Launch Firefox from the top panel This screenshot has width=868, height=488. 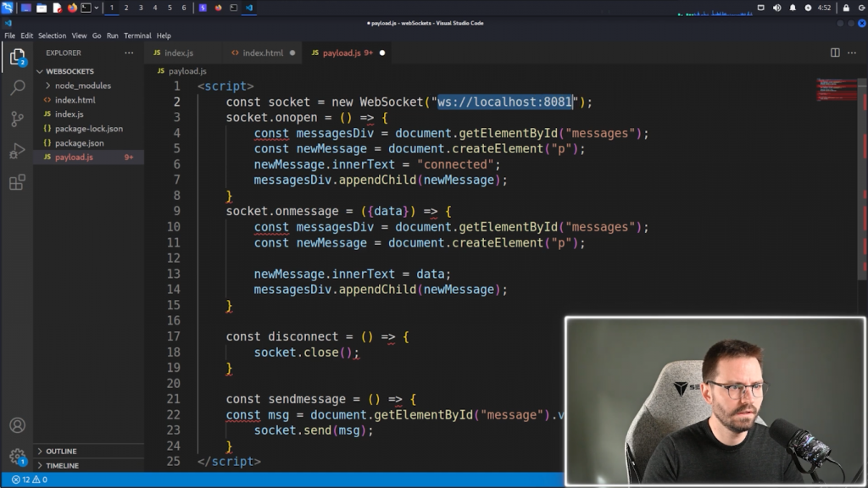[72, 8]
